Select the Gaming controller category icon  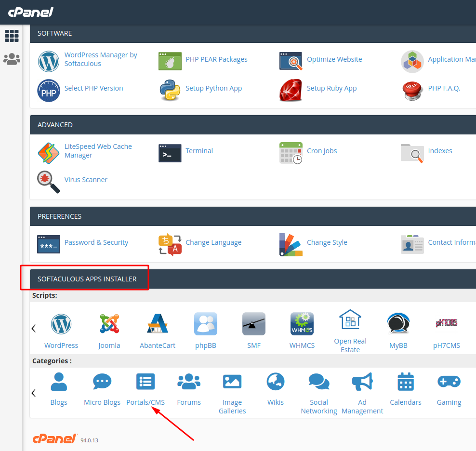click(x=449, y=382)
